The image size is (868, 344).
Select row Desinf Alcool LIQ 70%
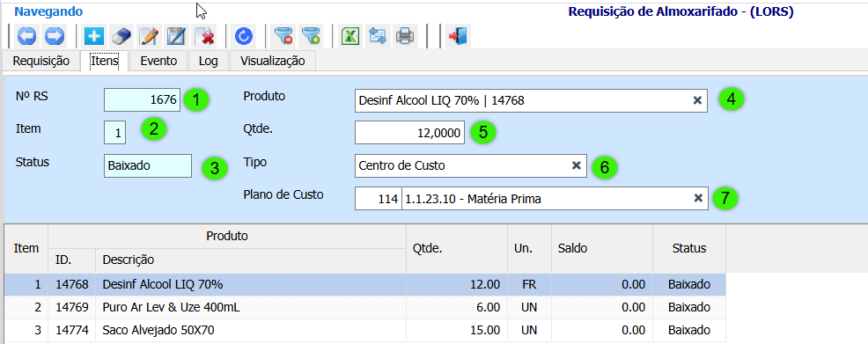364,284
